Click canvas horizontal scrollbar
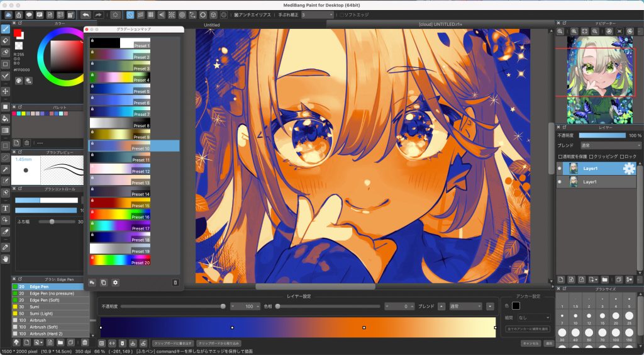 click(x=316, y=286)
